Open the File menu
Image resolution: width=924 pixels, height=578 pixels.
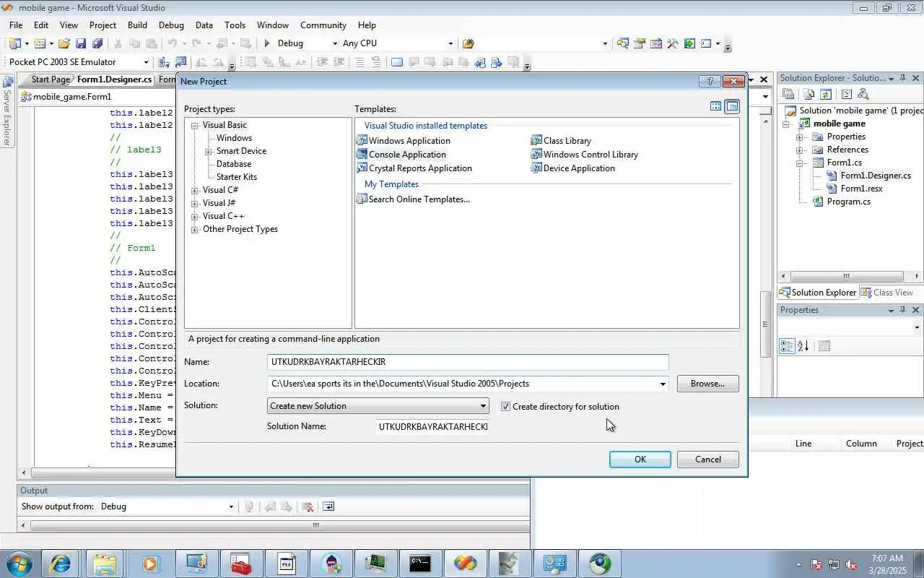click(16, 25)
